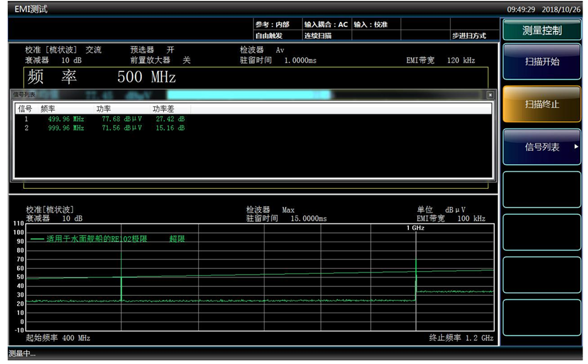This screenshot has height=364, width=588.
Task: Click the 终止频率 1.2 GHz label
Action: pos(461,338)
